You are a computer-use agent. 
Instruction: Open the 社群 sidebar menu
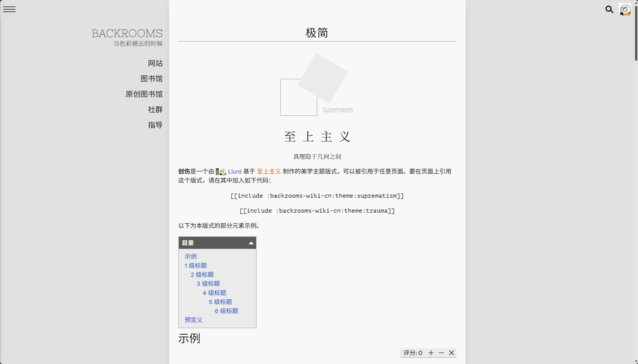(x=155, y=110)
